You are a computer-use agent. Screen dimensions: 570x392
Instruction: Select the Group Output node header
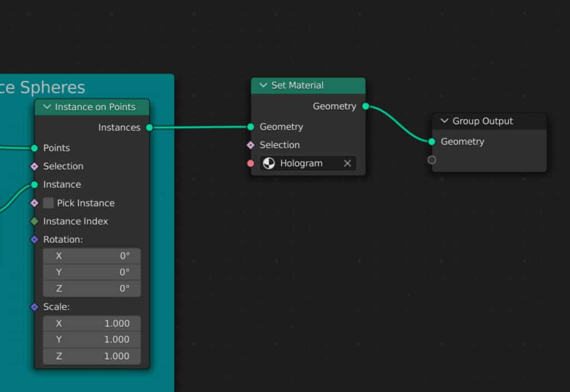pos(489,121)
